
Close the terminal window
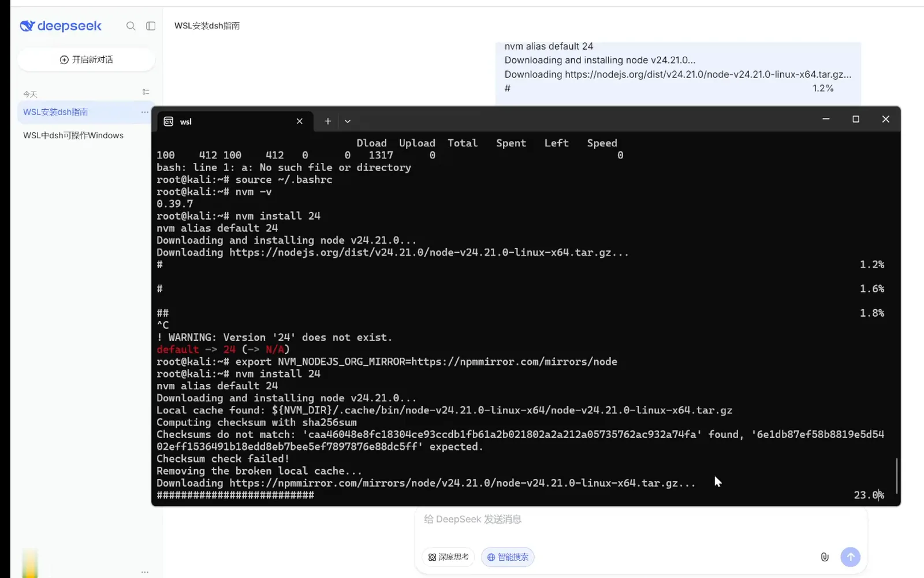(x=885, y=119)
